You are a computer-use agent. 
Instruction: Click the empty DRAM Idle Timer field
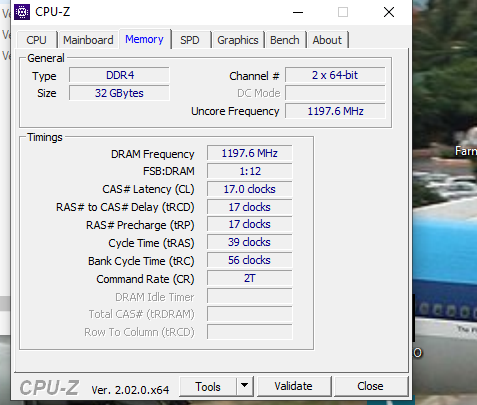[250, 296]
